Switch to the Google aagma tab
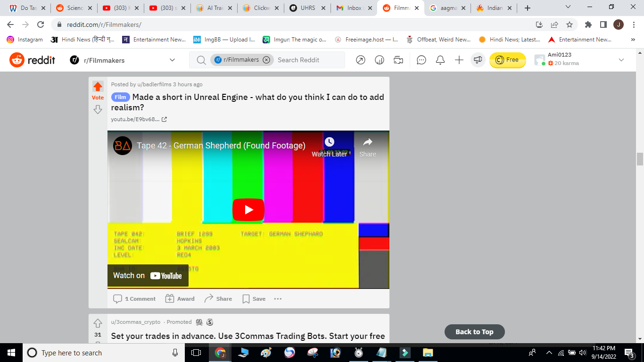The width and height of the screenshot is (644, 362). tap(447, 8)
